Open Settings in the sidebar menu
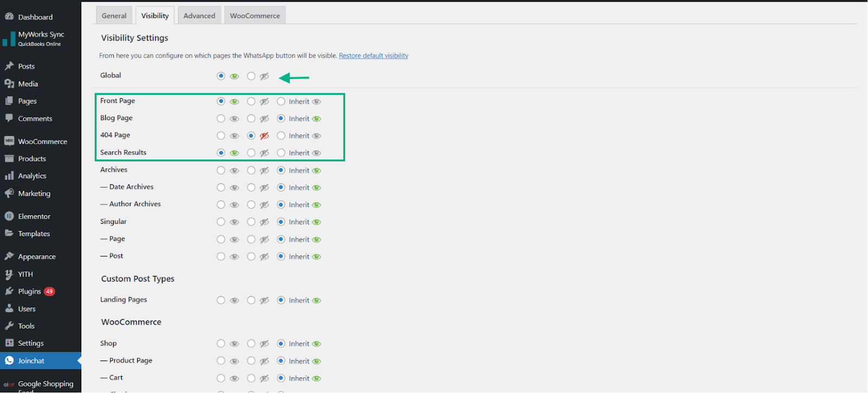The image size is (868, 393). [31, 343]
